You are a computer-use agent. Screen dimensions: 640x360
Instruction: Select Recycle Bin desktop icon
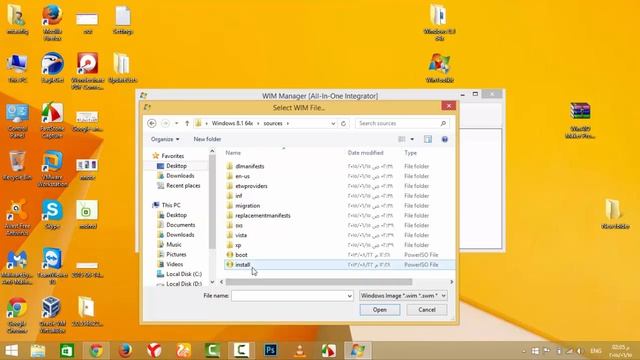tap(17, 166)
